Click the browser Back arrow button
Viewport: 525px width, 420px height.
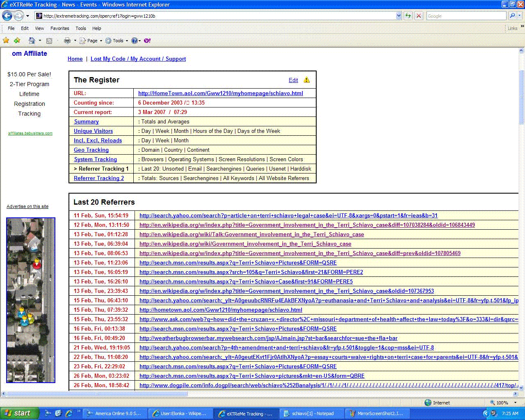(x=7, y=16)
